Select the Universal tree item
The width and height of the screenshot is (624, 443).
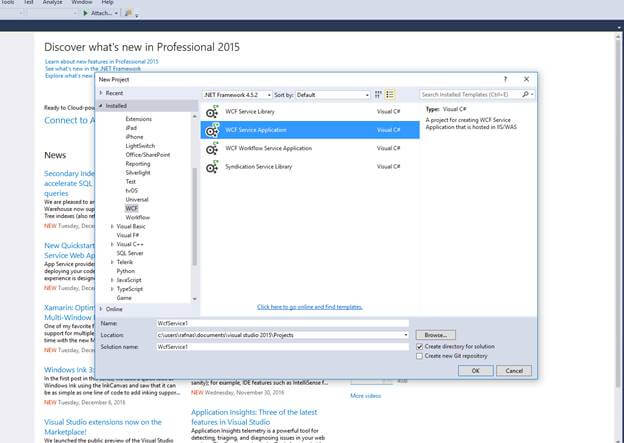137,200
